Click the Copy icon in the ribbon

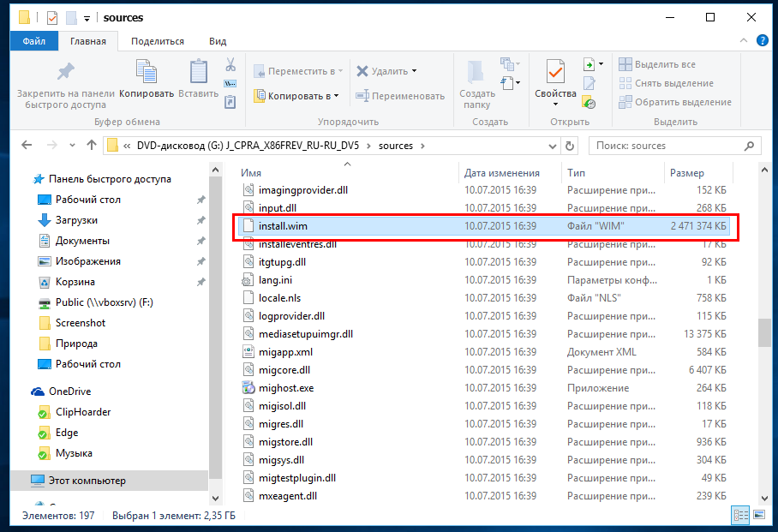[147, 73]
